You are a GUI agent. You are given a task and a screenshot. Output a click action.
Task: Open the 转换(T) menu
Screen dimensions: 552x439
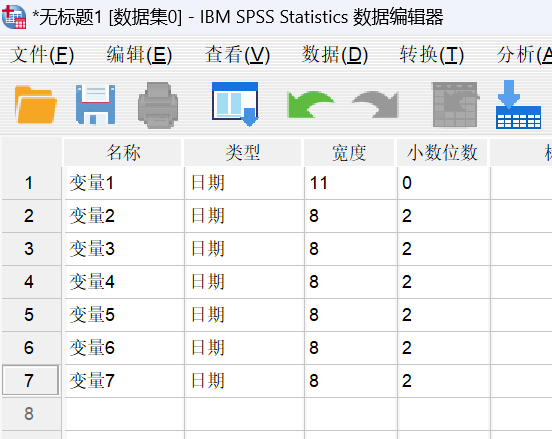pos(432,55)
